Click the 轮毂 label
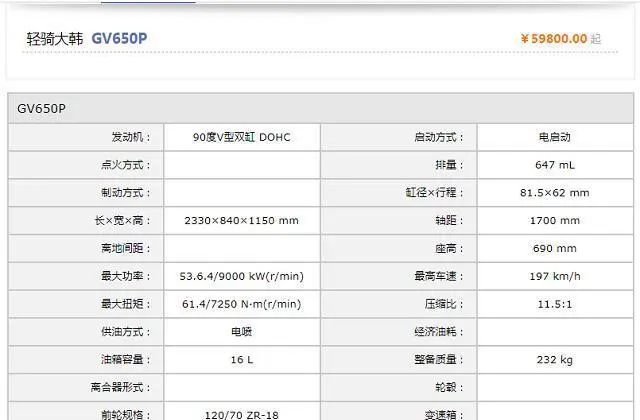This screenshot has height=420, width=640. coord(449,387)
